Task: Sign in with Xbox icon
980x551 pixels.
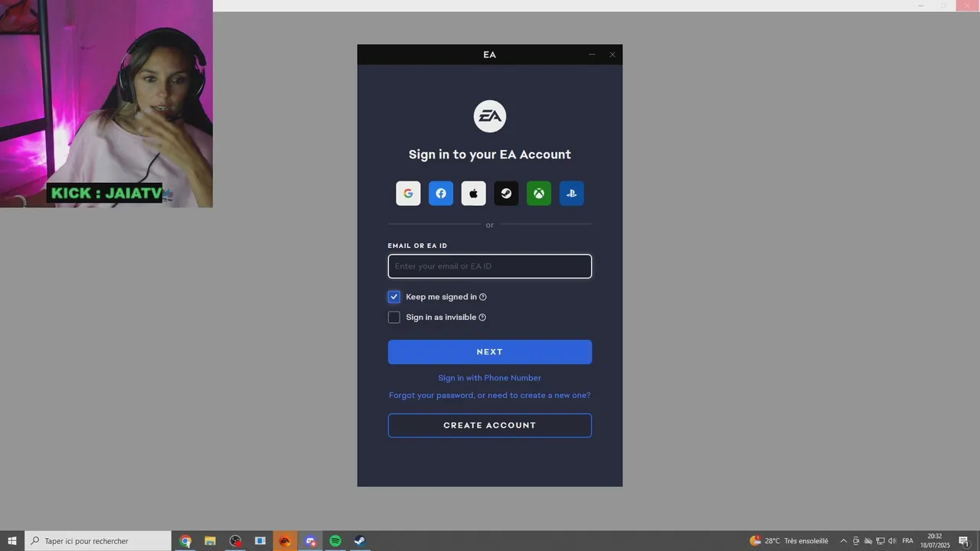Action: coord(539,194)
